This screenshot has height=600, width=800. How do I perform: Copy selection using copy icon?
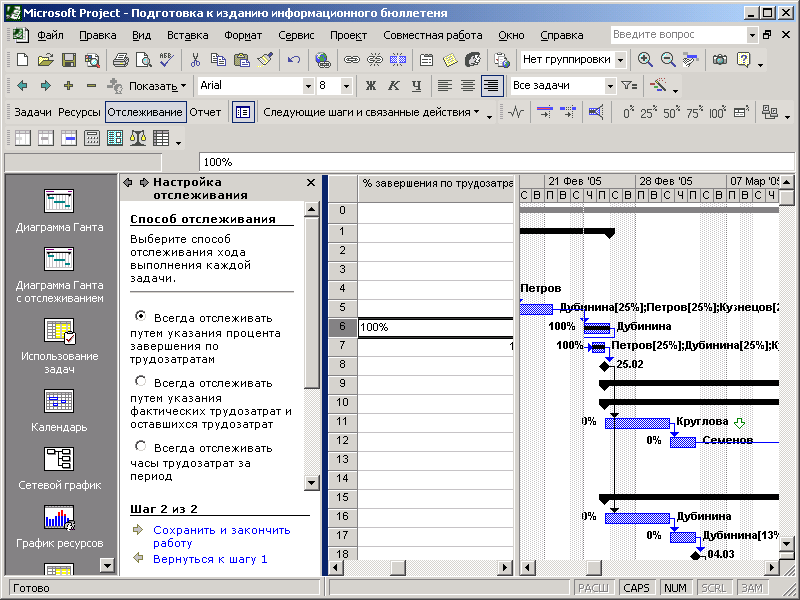(x=218, y=60)
